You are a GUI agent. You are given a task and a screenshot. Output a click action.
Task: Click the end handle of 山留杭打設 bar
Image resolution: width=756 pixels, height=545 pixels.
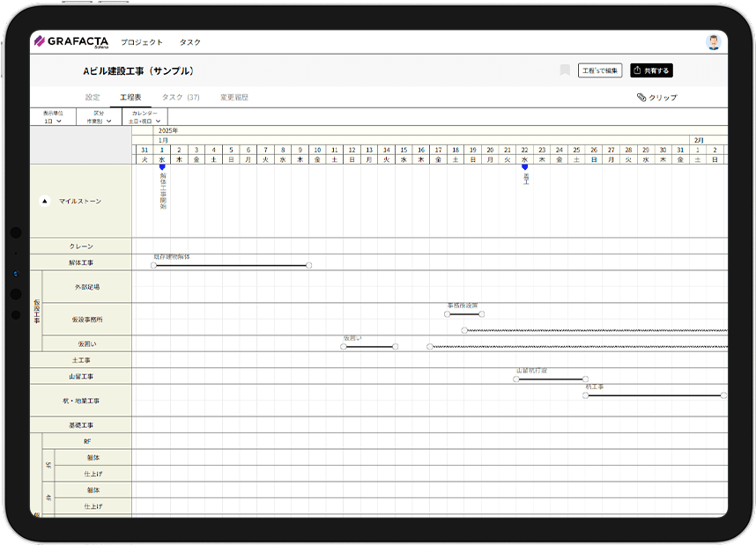point(586,379)
